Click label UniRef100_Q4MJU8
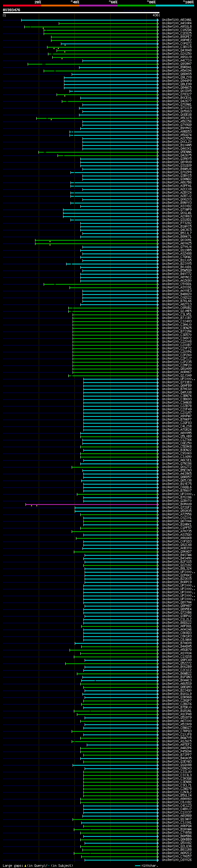 pyautogui.click(x=177, y=393)
